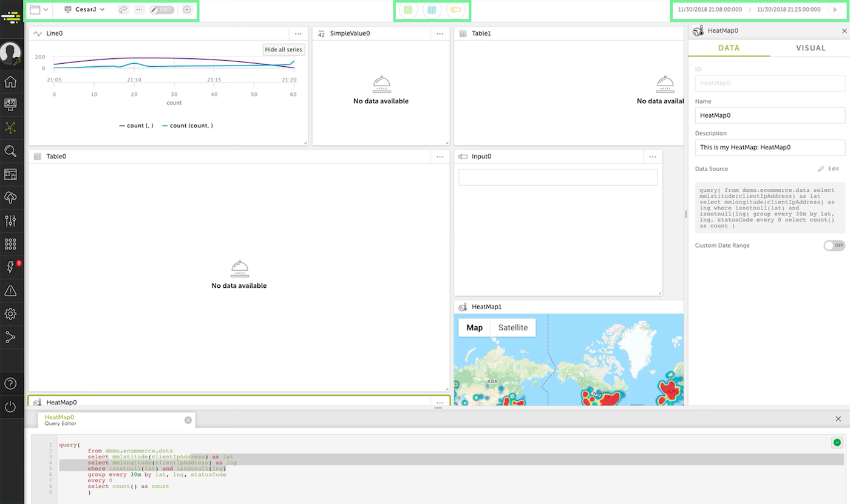Screen dimensions: 850x504
Task: Click the Satellite view button on HeatMap1
Action: point(512,327)
